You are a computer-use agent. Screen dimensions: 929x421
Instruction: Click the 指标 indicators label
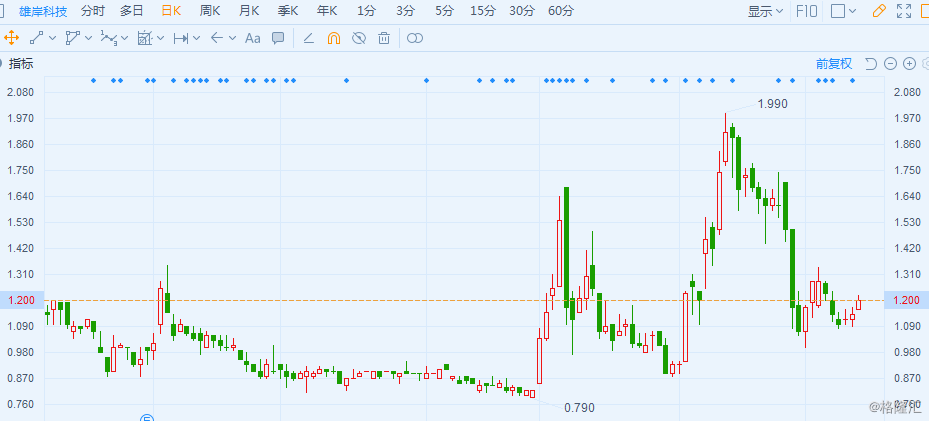point(21,63)
